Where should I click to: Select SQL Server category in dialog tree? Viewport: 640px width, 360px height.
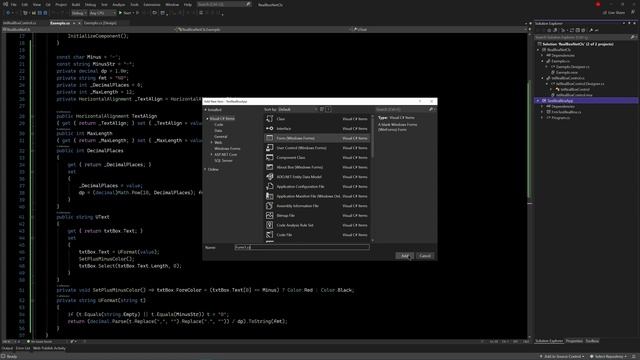tap(224, 161)
